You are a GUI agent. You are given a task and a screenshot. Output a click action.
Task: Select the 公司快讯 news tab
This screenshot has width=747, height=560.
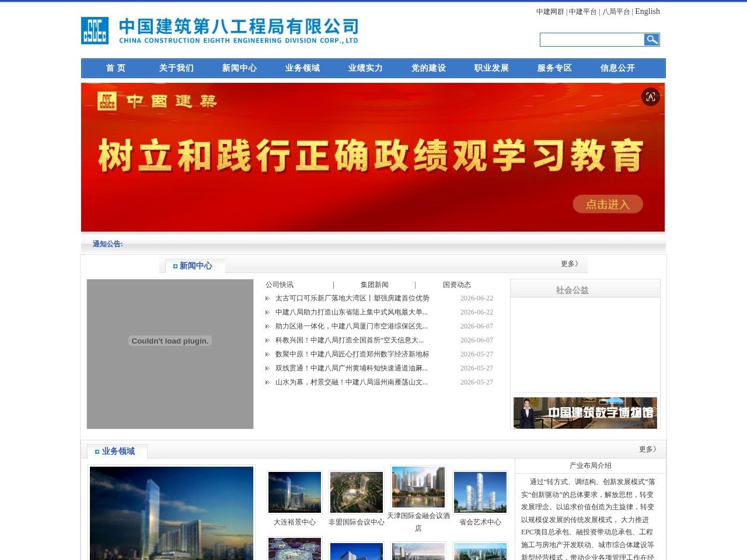280,285
